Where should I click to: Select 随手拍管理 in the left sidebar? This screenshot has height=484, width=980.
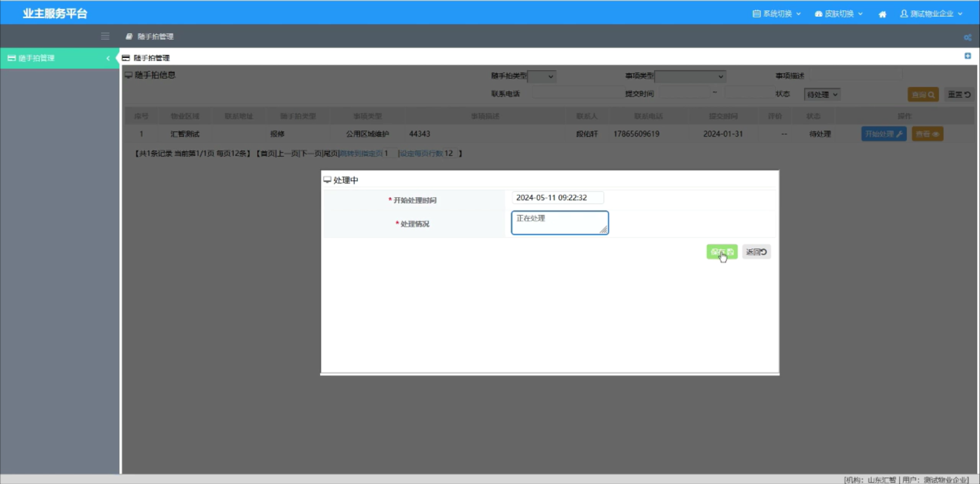60,58
